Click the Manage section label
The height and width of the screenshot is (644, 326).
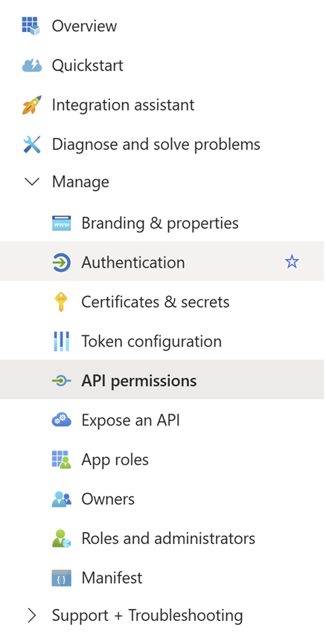pyautogui.click(x=80, y=182)
